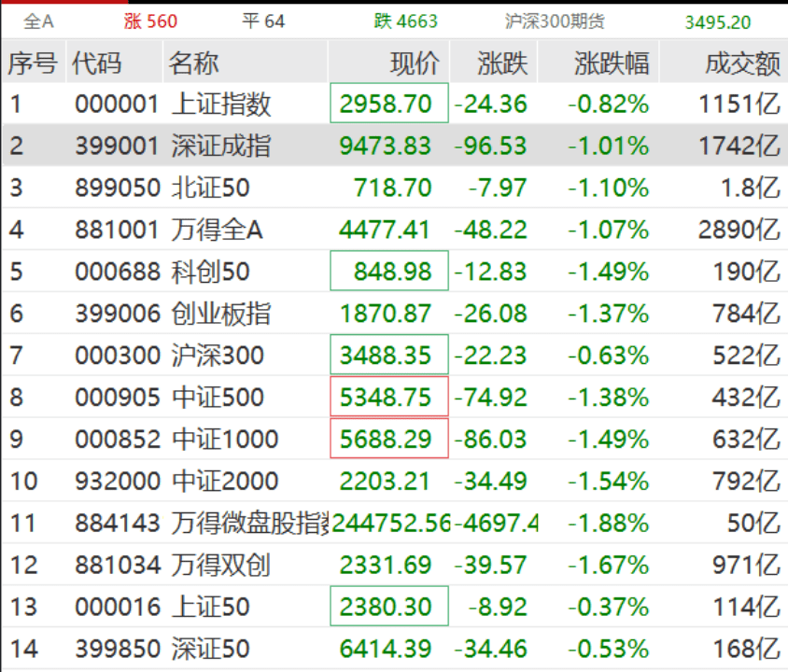Select the 深证成指 index name
The image size is (788, 672).
[221, 147]
